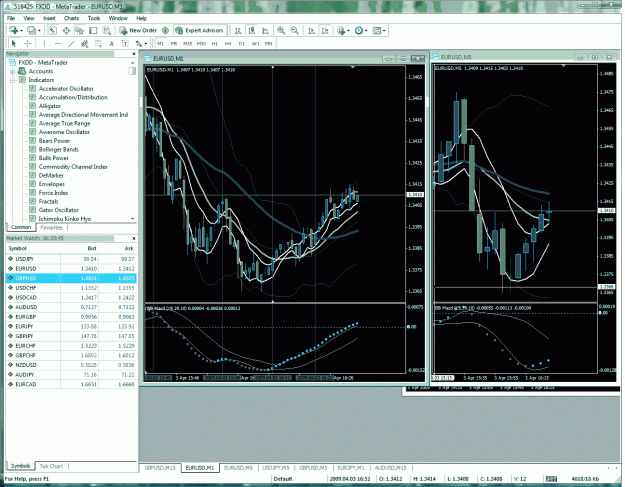Switch to the USDJPY,M5 chart tab
Viewport: 625px width, 487px height.
pos(275,467)
